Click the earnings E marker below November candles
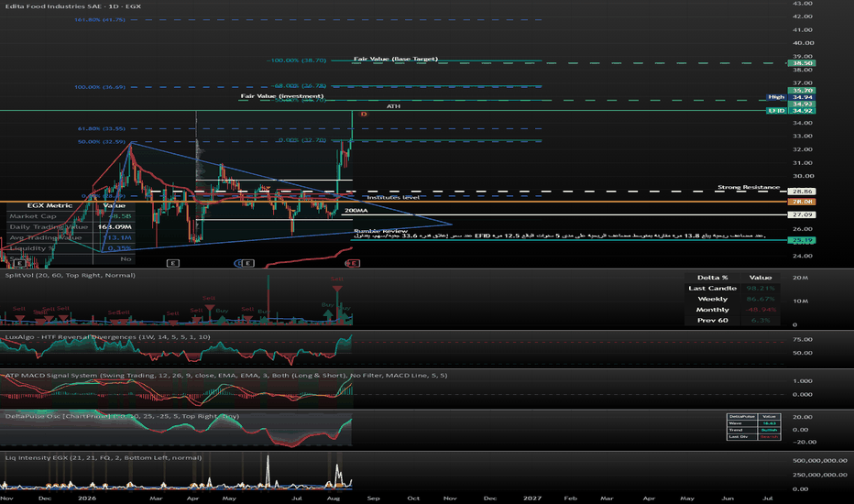The image size is (854, 504). (19, 263)
